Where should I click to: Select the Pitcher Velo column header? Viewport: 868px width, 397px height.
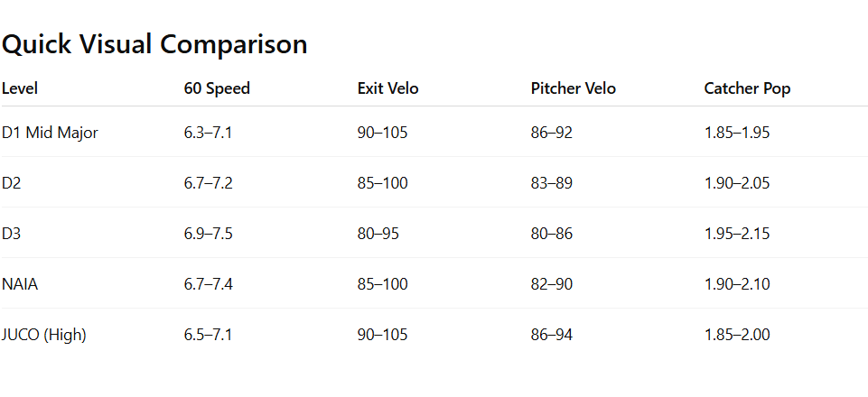(574, 88)
